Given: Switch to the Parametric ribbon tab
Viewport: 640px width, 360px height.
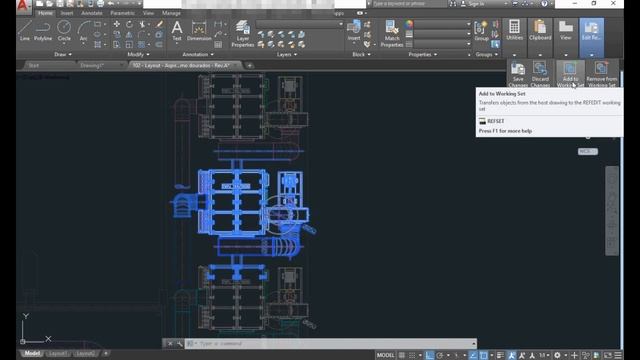Looking at the screenshot, I should (122, 13).
